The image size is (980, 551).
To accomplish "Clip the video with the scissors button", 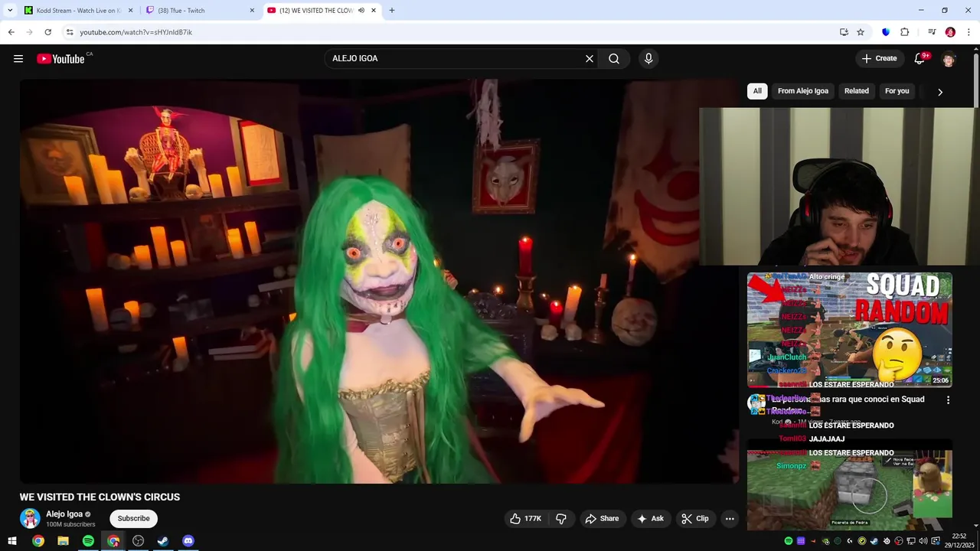I will [695, 519].
